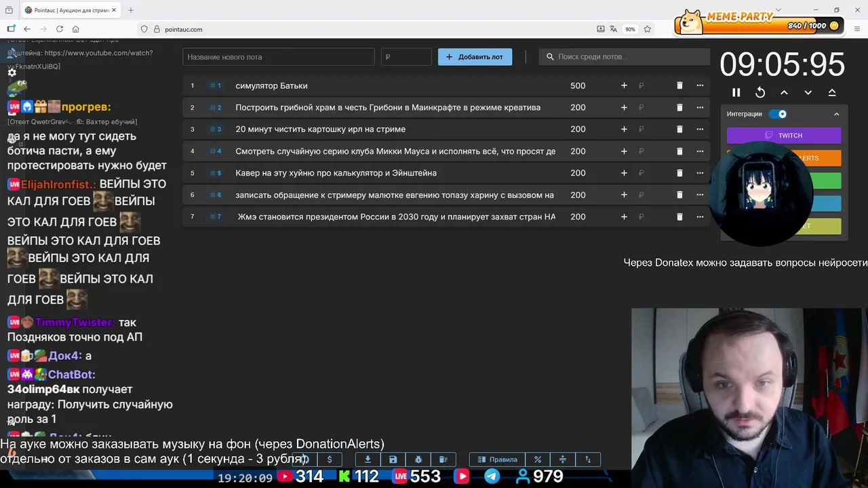This screenshot has height=488, width=868.
Task: Click the bug report icon
Action: point(418,460)
